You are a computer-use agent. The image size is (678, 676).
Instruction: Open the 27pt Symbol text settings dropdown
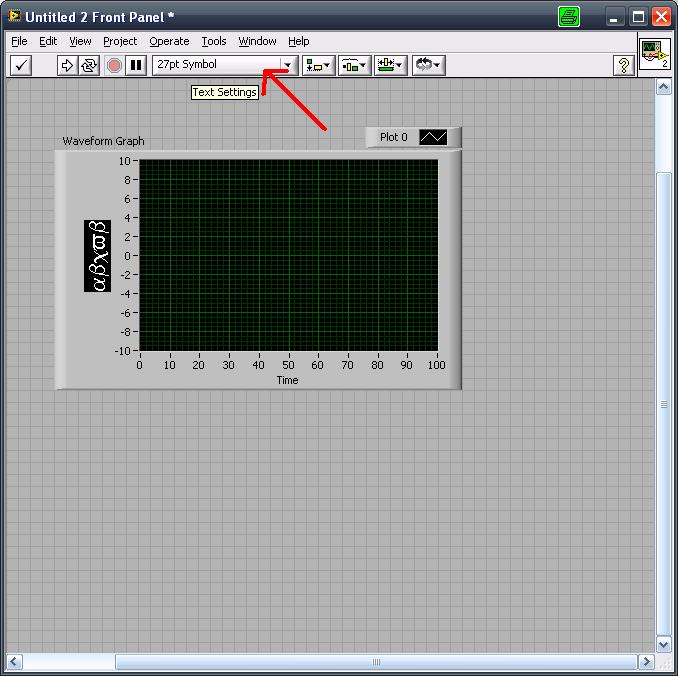tap(225, 65)
